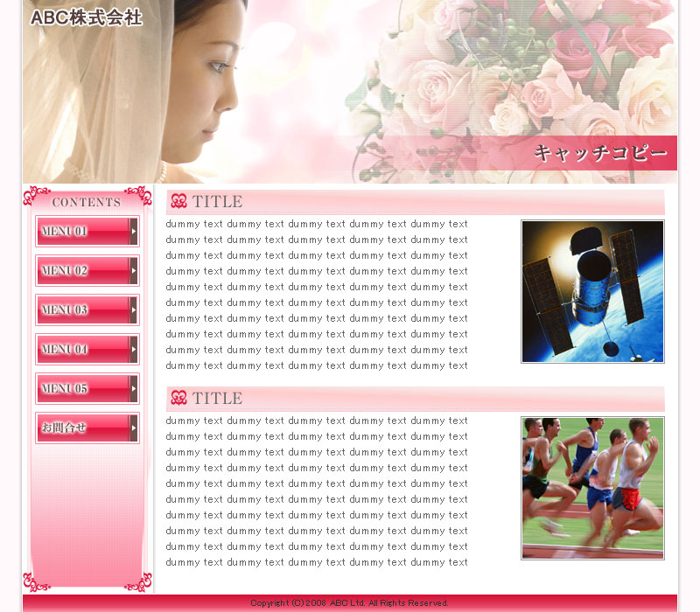700x612 pixels.
Task: Open the space telescope satellite thumbnail
Action: coord(592,291)
